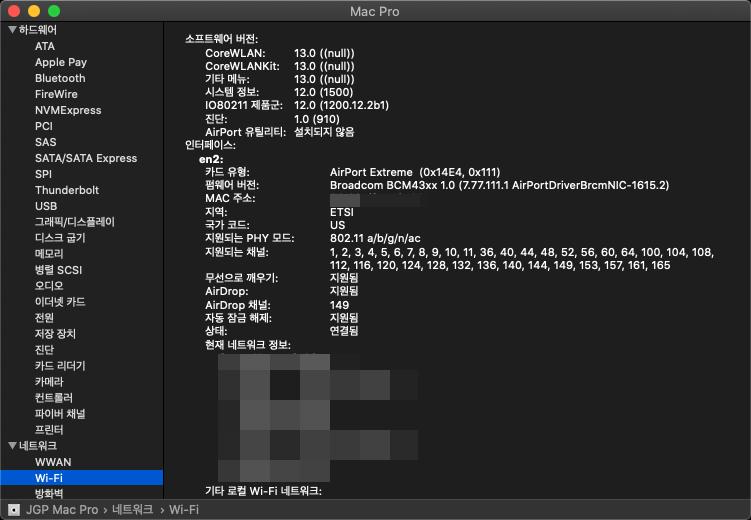The width and height of the screenshot is (751, 520).
Task: Select the highlighted Wi-Fi sidebar entry
Action: [81, 478]
